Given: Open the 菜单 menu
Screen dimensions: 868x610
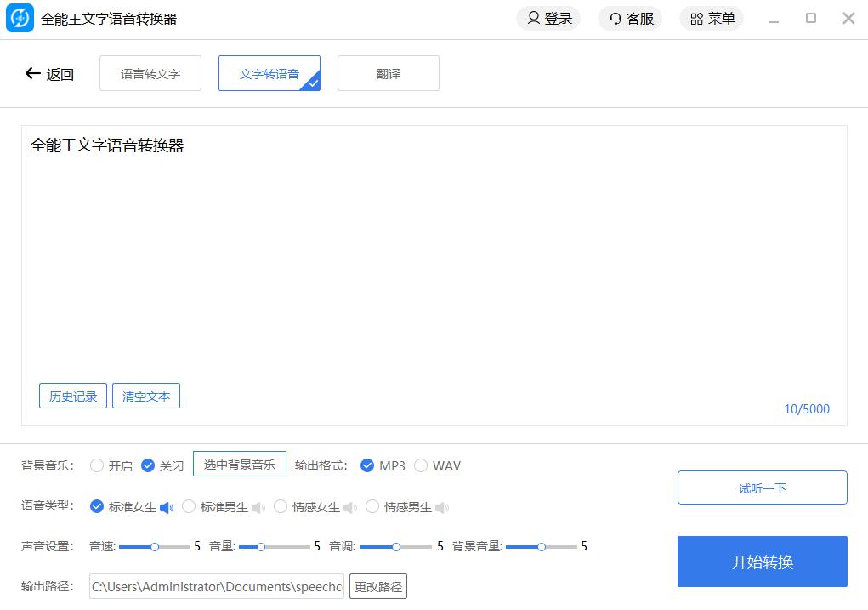Looking at the screenshot, I should pos(712,19).
